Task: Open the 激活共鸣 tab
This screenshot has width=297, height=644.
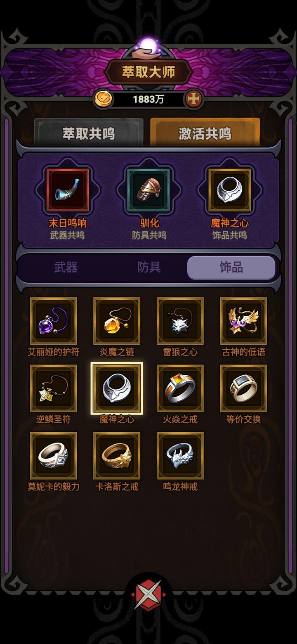Action: point(205,133)
